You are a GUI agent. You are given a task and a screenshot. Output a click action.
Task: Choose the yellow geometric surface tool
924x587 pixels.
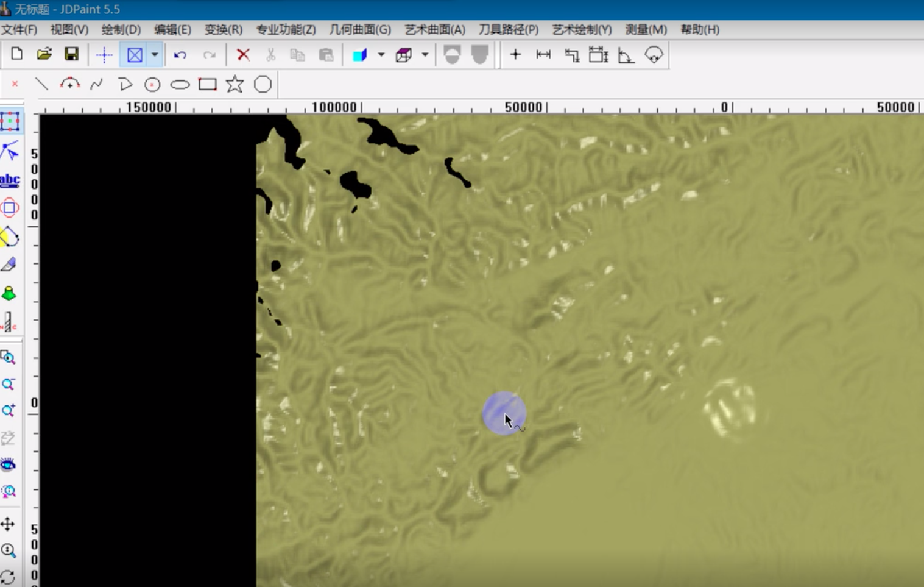coord(10,237)
